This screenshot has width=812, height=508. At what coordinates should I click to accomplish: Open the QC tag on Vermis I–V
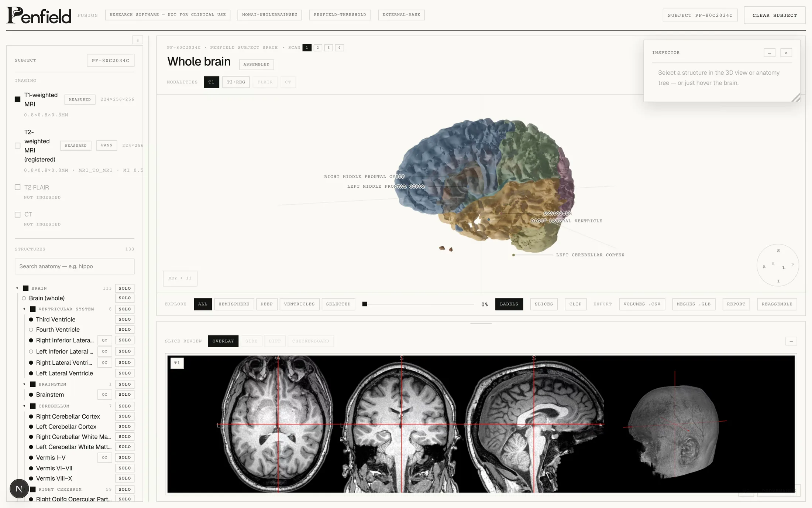tap(104, 457)
